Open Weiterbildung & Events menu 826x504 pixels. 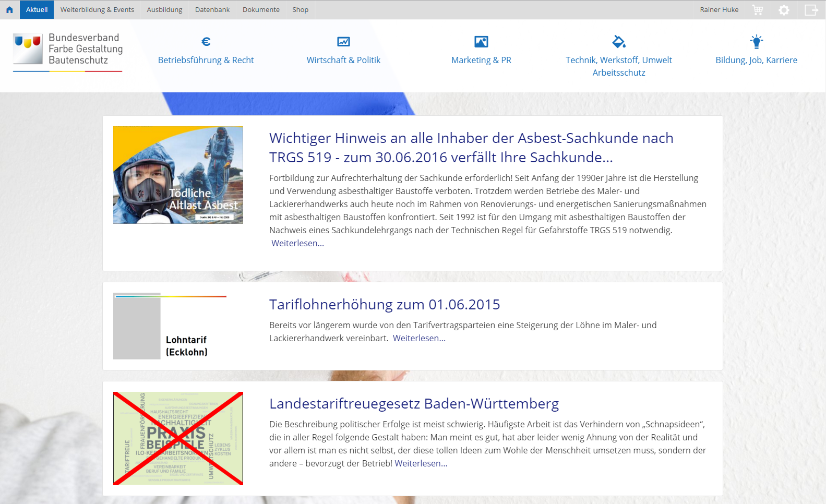tap(97, 10)
